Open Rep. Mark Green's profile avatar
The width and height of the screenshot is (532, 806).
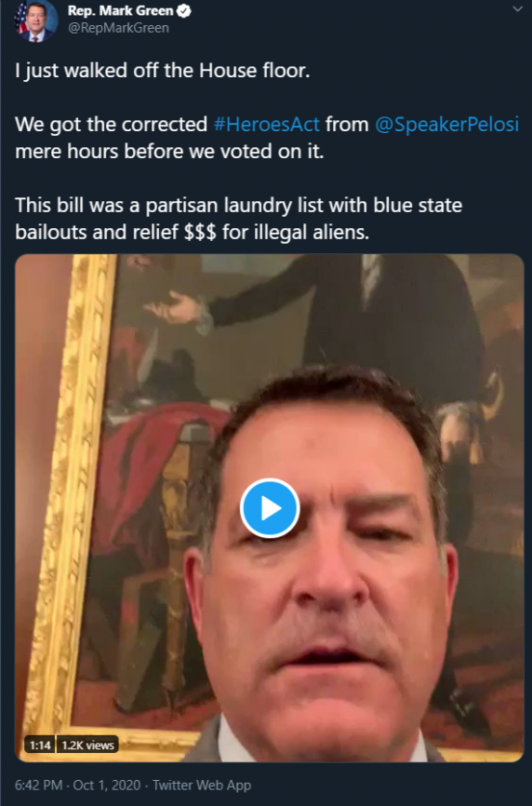36,20
